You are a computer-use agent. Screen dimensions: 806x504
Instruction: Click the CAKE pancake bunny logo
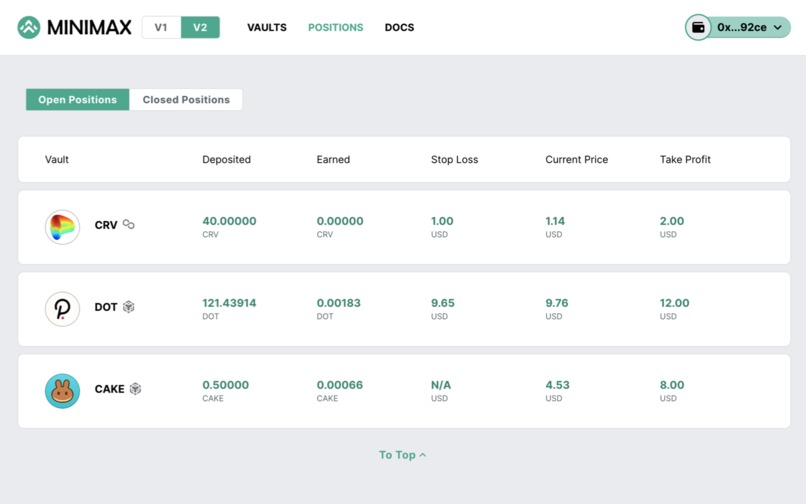click(x=62, y=391)
